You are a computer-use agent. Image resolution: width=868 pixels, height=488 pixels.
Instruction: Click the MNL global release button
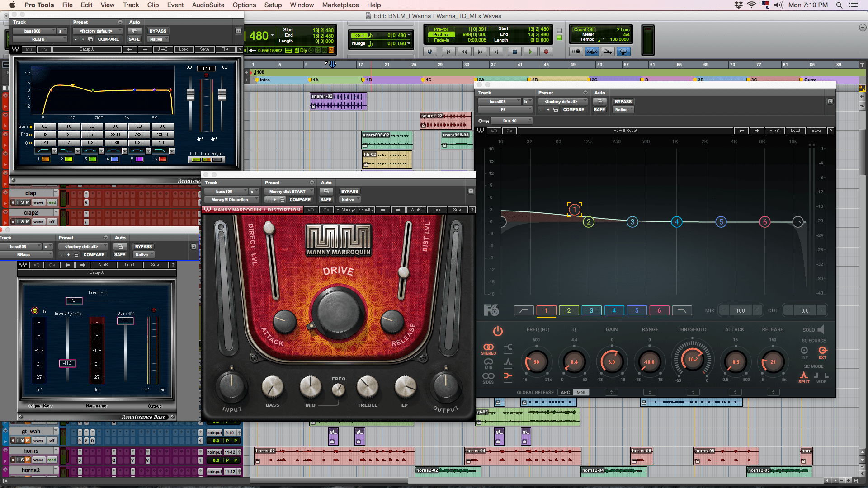[581, 392]
